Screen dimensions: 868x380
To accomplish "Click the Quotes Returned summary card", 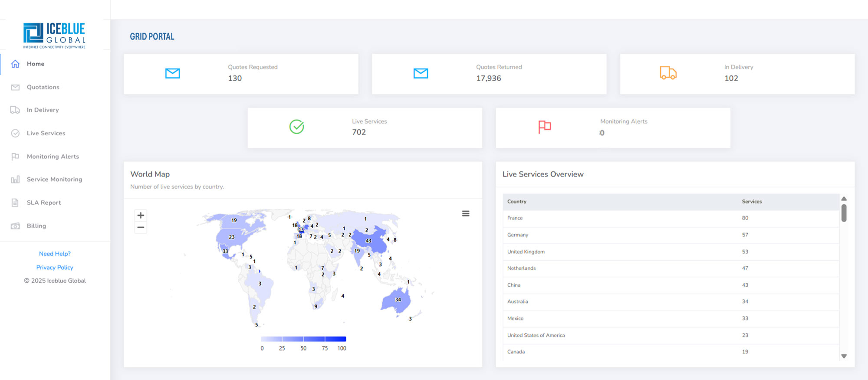I will 489,74.
